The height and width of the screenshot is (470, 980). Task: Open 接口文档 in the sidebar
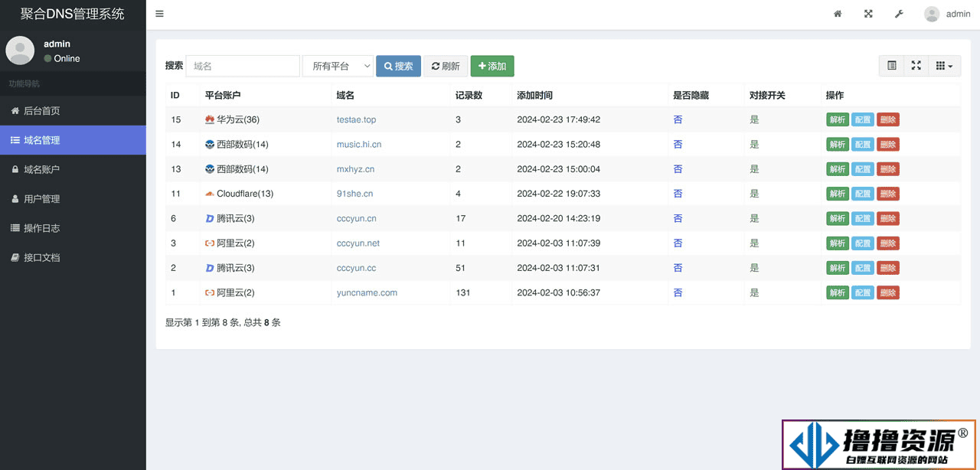coord(73,257)
